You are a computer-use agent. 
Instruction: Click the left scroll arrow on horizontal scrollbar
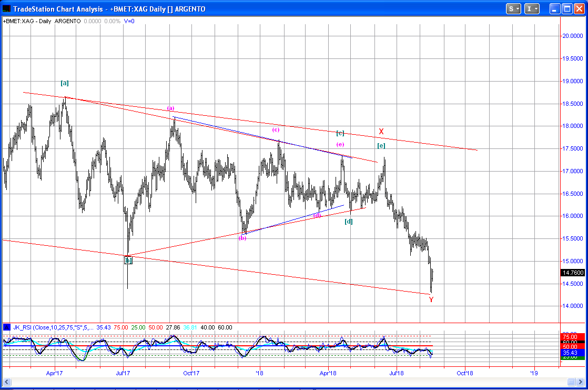(6, 382)
